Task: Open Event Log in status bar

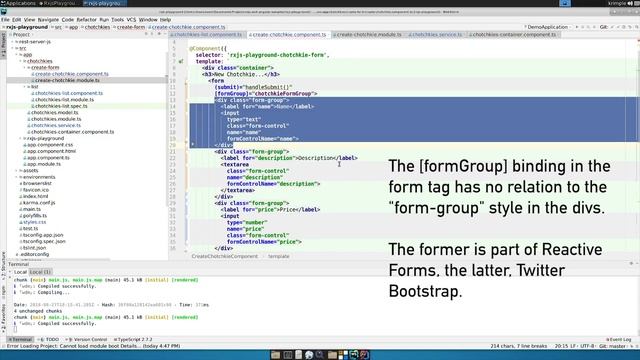Action: [619, 340]
